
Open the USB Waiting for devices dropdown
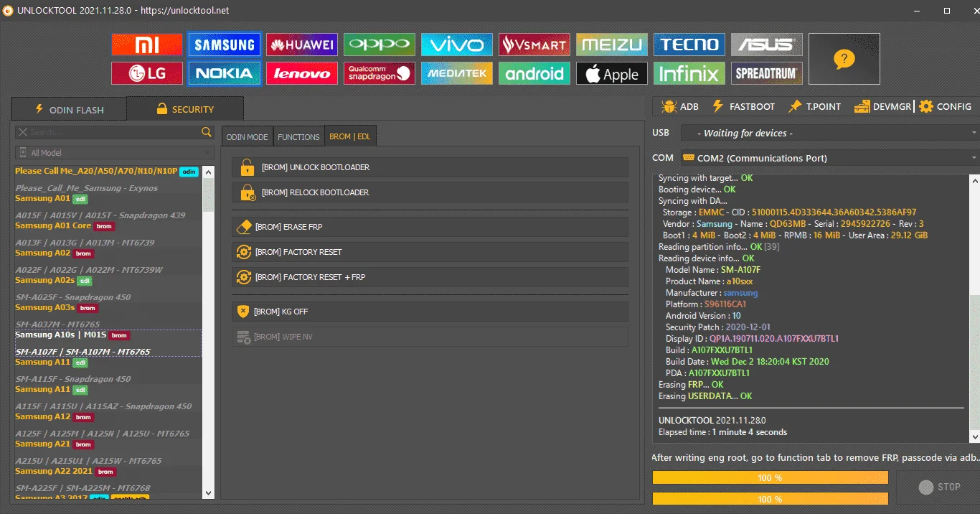pos(829,133)
